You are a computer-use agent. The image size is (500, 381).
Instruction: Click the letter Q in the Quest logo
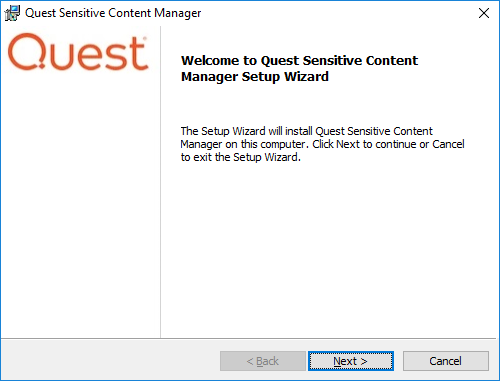click(x=27, y=52)
